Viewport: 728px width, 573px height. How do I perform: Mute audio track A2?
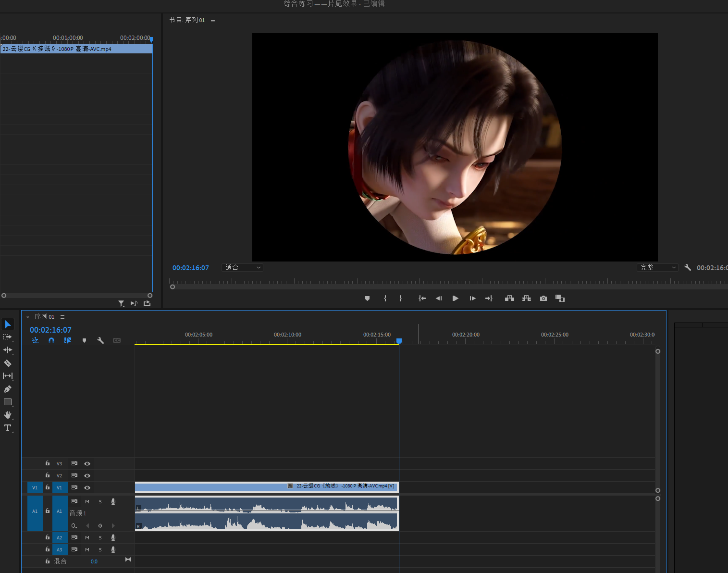click(x=87, y=537)
